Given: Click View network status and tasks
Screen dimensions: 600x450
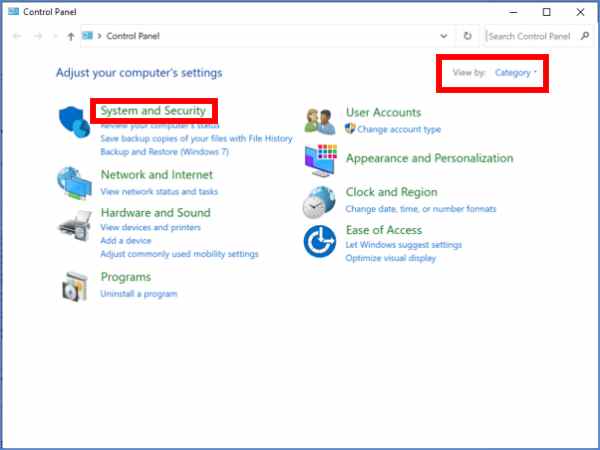Looking at the screenshot, I should pos(159,191).
